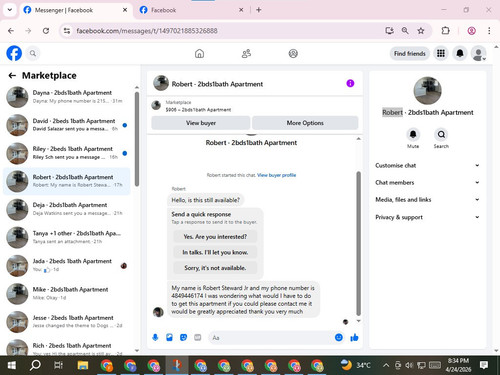Open Mike - 2bds1bath Apartment conversation

[67, 293]
